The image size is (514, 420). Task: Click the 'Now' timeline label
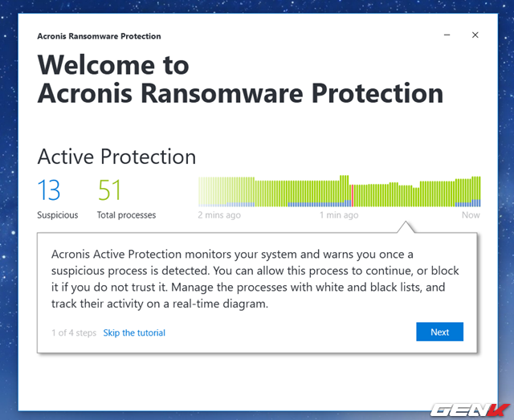471,215
